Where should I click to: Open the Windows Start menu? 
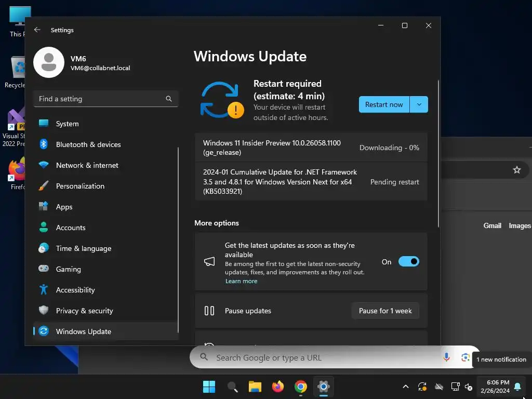click(x=209, y=387)
